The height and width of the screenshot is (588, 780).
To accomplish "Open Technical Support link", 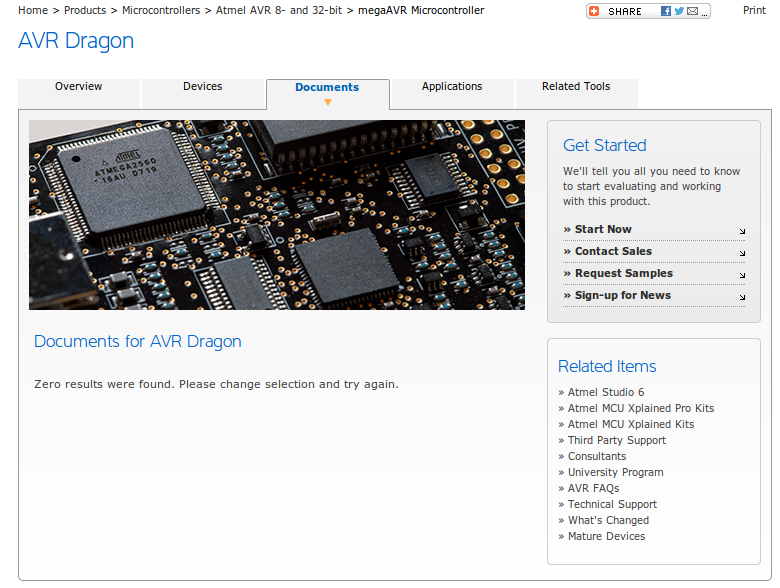I will [x=612, y=504].
